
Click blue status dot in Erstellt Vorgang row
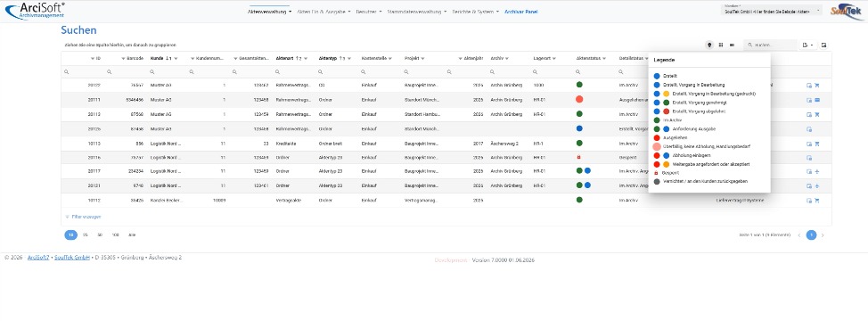579,128
